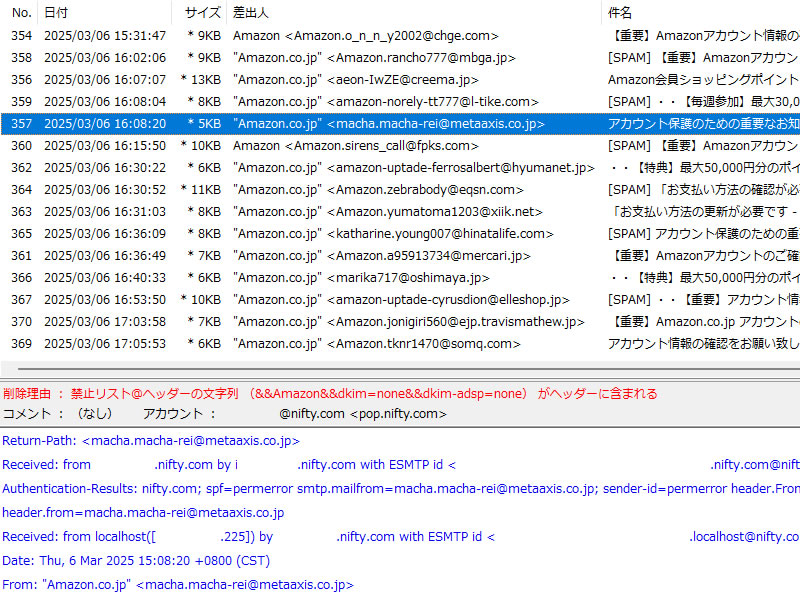This screenshot has width=800, height=600.
Task: Click the Authentication-Results header line
Action: coord(401,488)
